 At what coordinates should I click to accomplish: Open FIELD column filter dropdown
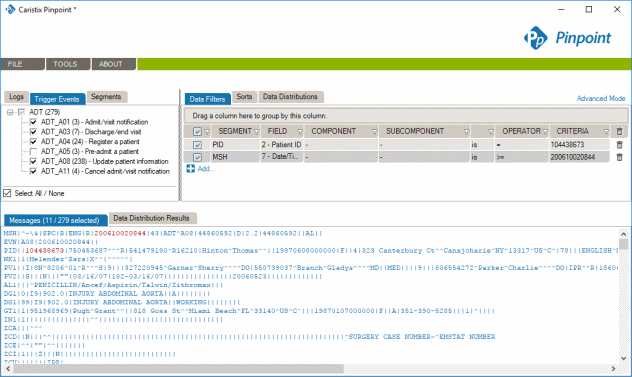coord(300,132)
